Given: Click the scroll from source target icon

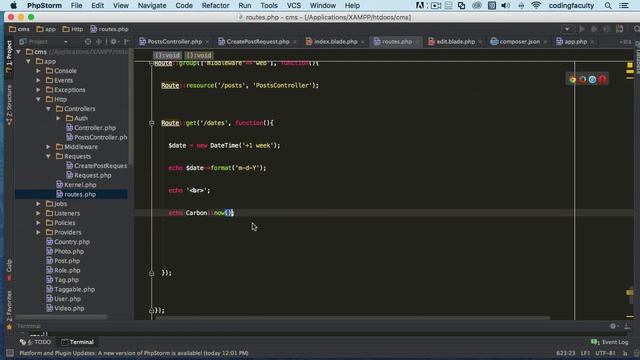Looking at the screenshot, I should (88, 42).
